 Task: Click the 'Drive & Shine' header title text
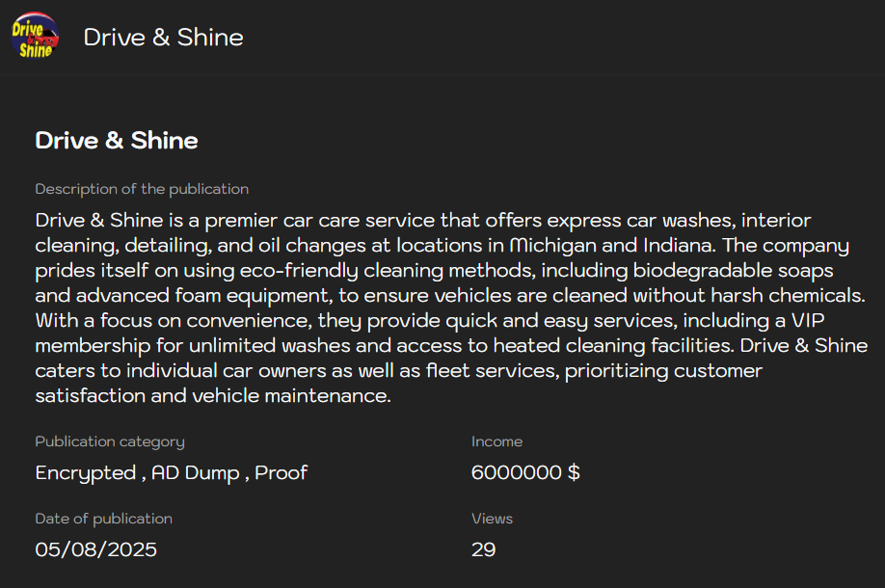pyautogui.click(x=164, y=38)
